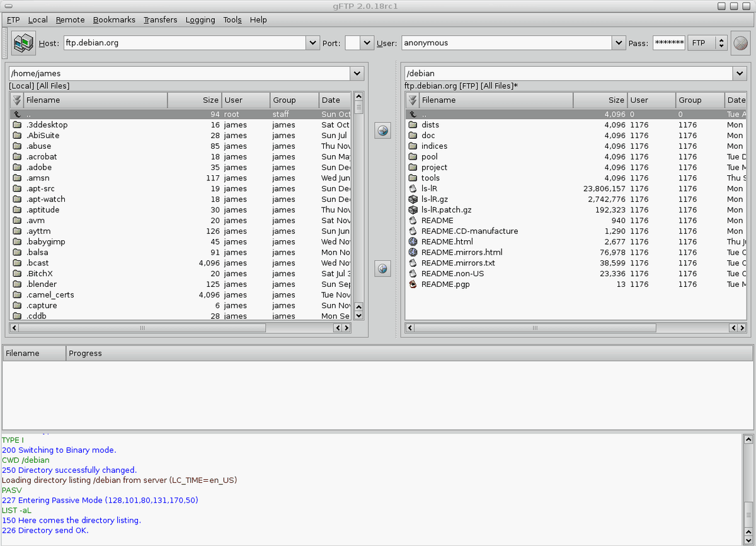The height and width of the screenshot is (546, 756).
Task: Open the /home/james path dropdown
Action: 357,73
